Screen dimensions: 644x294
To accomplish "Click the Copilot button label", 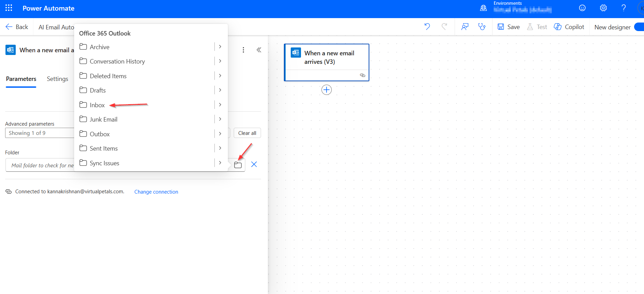I will point(575,27).
